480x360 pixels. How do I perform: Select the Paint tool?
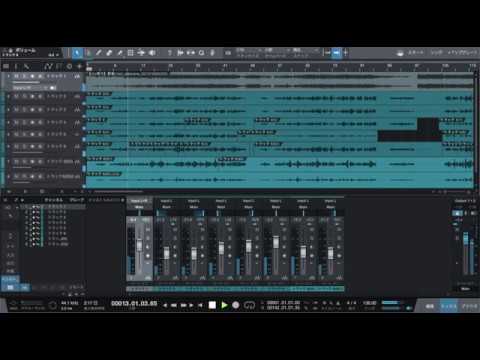(120, 53)
